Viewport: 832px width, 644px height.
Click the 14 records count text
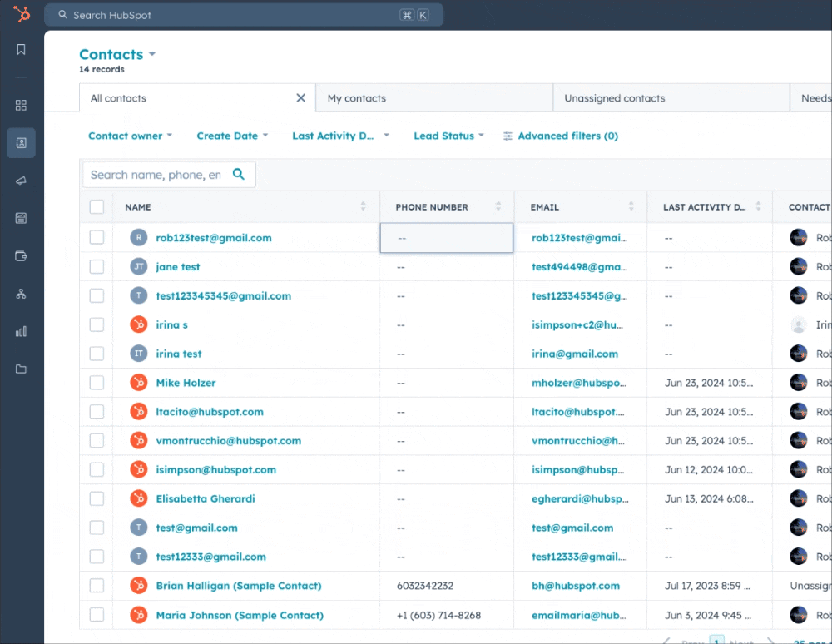[x=102, y=69]
